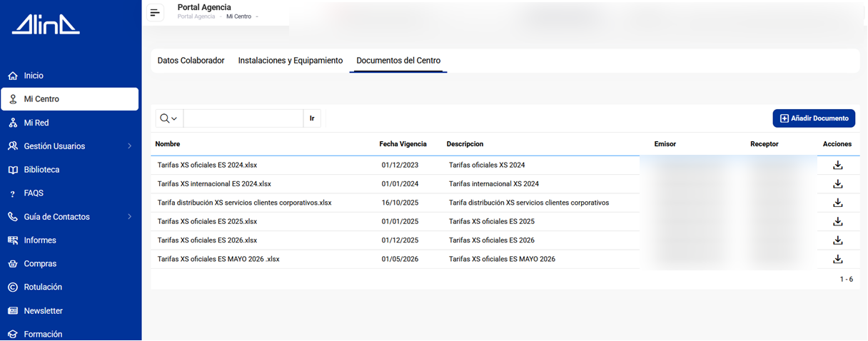Viewport: 868px width, 341px height.
Task: Sort by the Emisor column header
Action: [x=665, y=144]
